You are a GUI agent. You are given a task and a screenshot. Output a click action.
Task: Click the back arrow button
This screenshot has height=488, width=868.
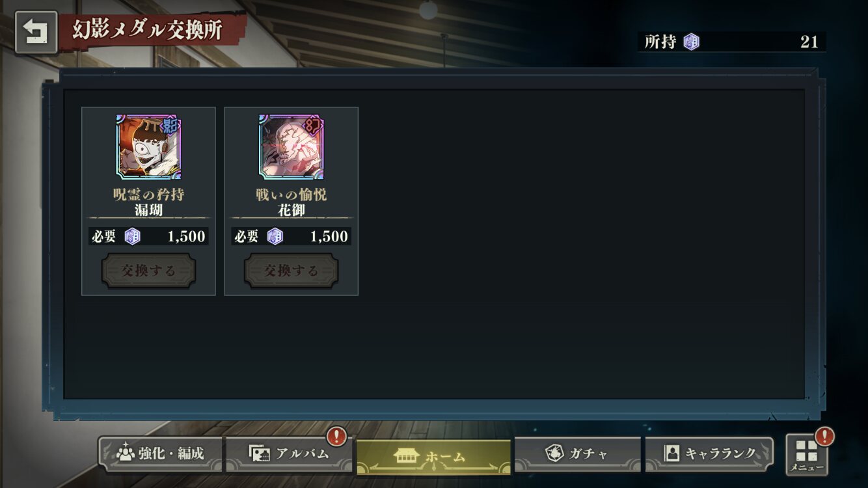[36, 32]
